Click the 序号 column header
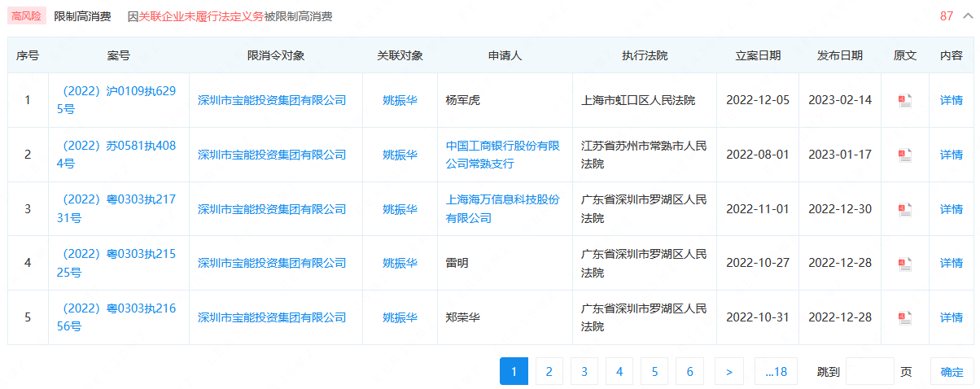The width and height of the screenshot is (980, 389). tap(28, 55)
